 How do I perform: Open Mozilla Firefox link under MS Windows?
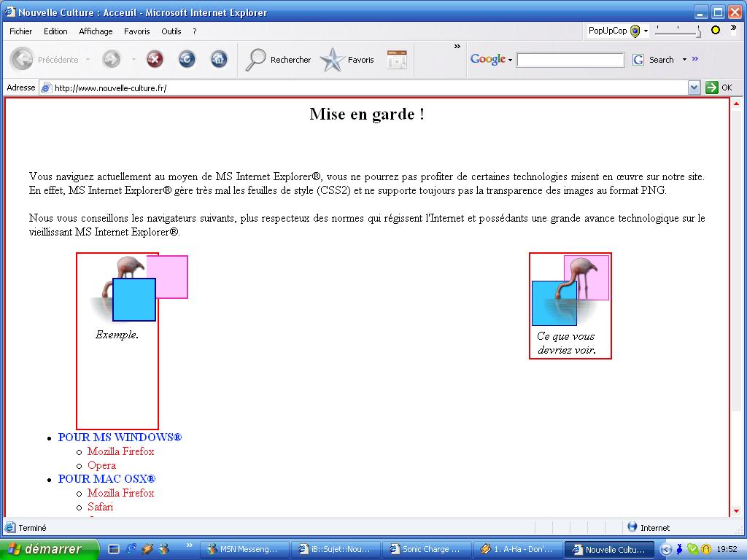coord(120,451)
